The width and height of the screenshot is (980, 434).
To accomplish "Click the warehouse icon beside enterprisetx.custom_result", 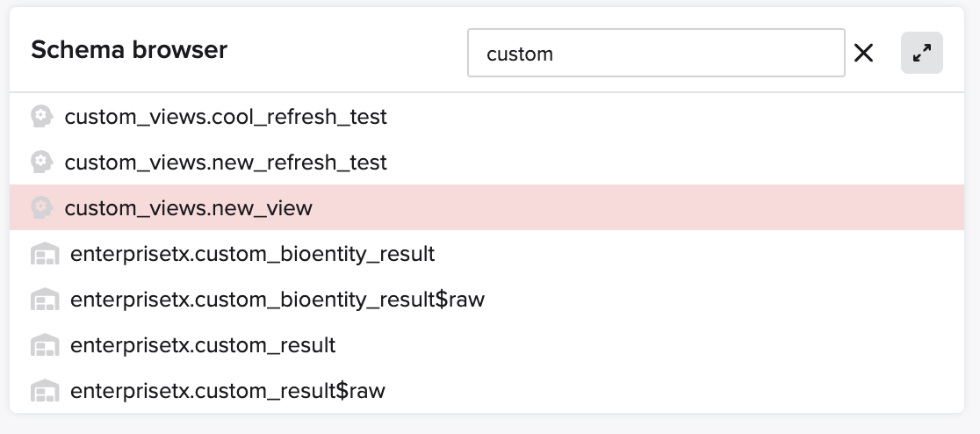I will 44,346.
